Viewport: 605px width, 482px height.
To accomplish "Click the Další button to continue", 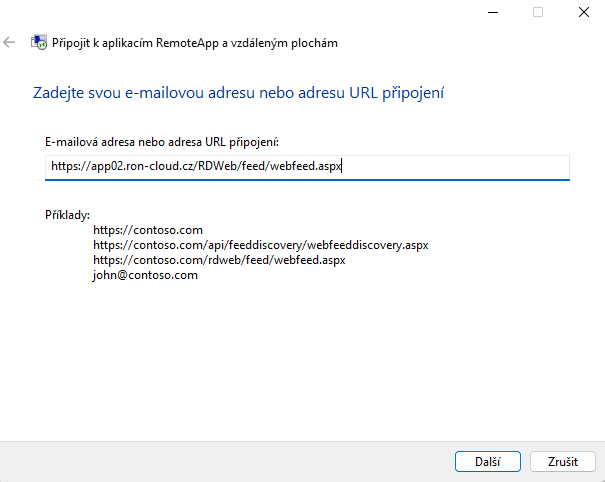I will (x=488, y=462).
